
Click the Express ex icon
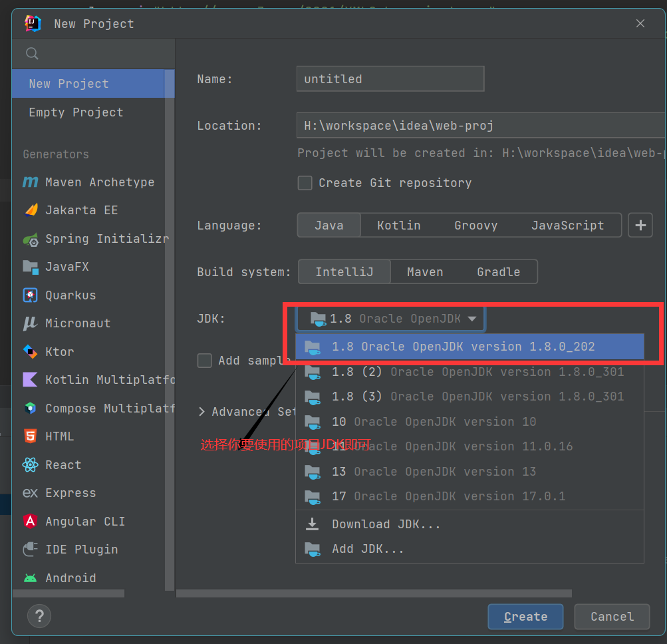30,493
